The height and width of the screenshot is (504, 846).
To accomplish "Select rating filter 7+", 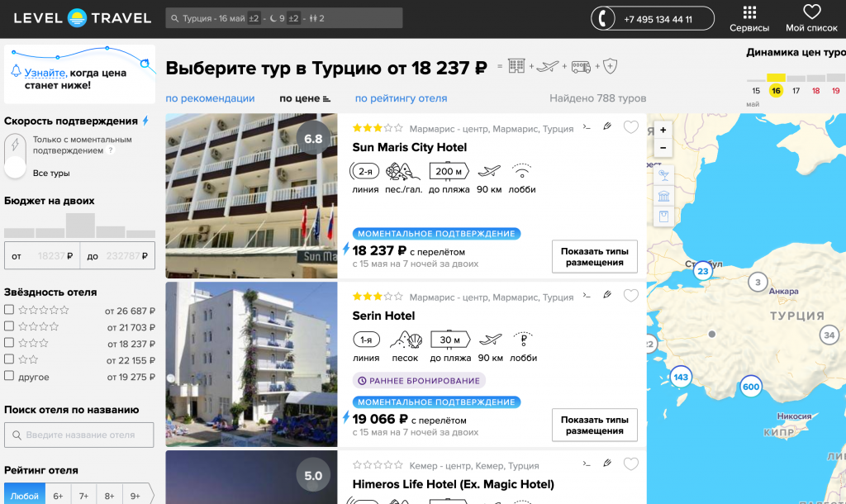I will 83,496.
